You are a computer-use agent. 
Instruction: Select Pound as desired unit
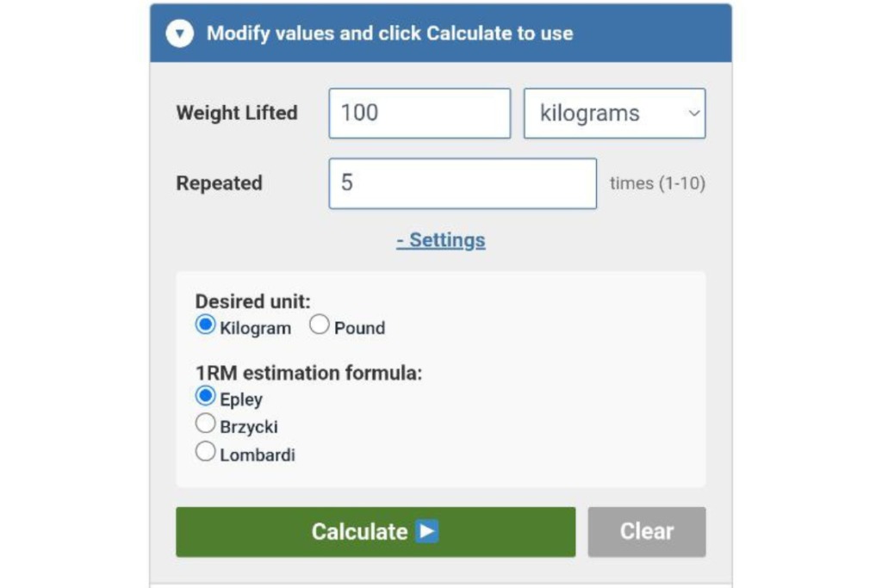click(x=320, y=325)
